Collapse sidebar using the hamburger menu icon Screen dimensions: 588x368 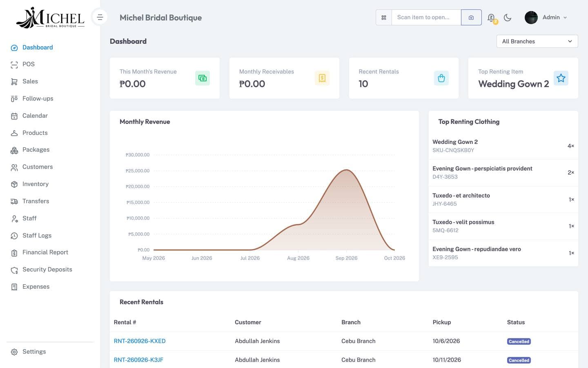[x=100, y=17]
